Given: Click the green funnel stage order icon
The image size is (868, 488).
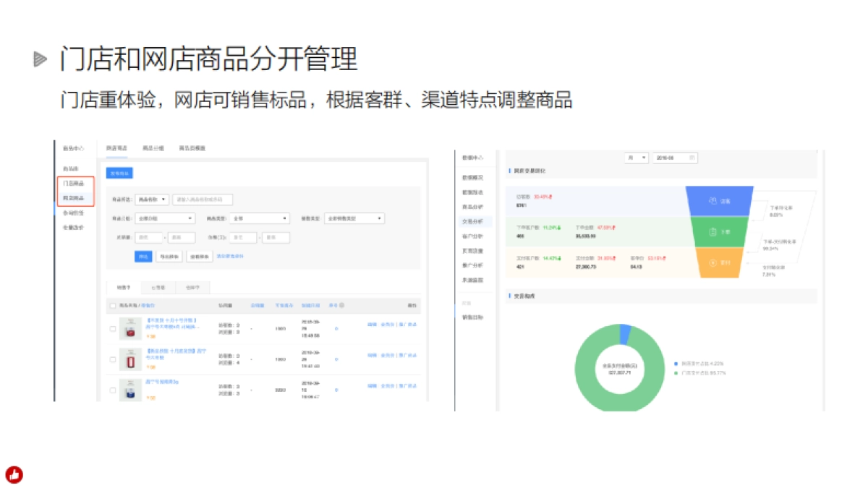Looking at the screenshot, I should point(712,232).
